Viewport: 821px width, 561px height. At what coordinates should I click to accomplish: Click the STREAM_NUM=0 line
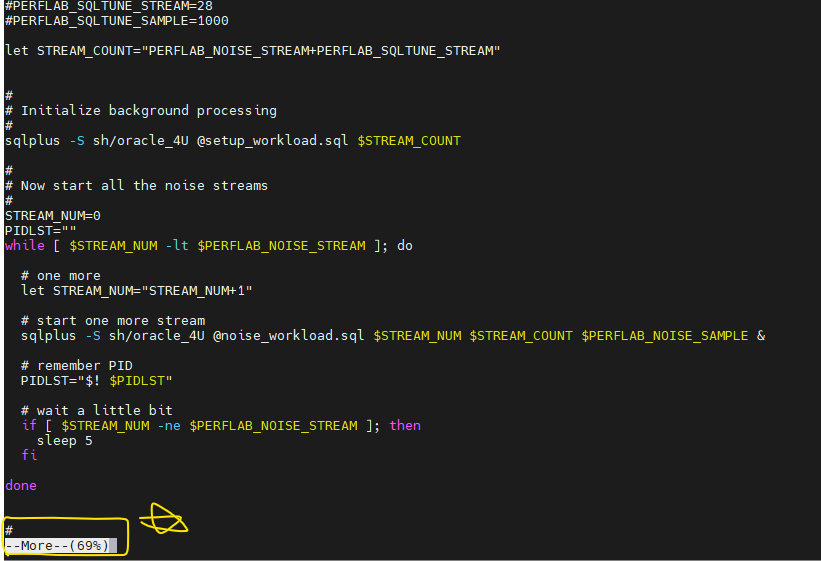click(52, 216)
